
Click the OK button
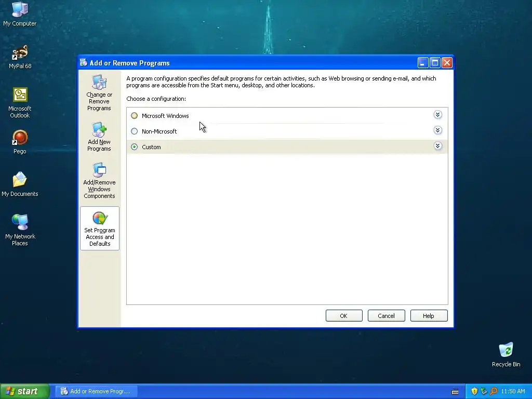[x=344, y=316]
